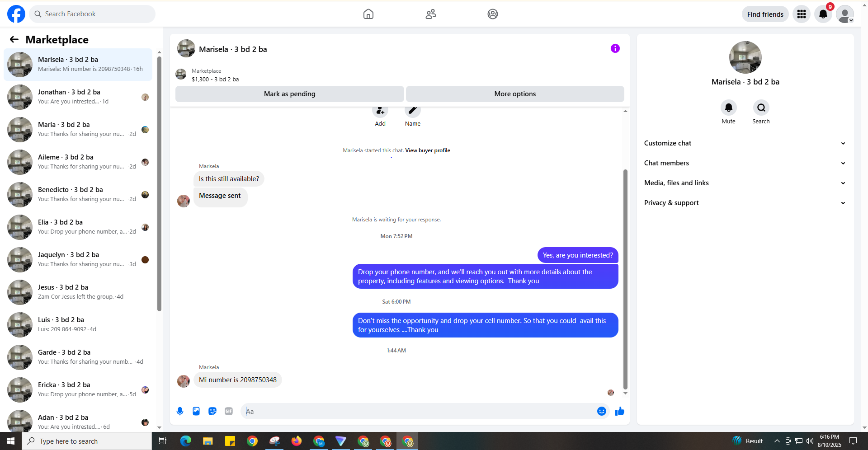This screenshot has height=450, width=868.
Task: Open the Luis · 3 bd 2 ba conversation
Action: (x=78, y=325)
